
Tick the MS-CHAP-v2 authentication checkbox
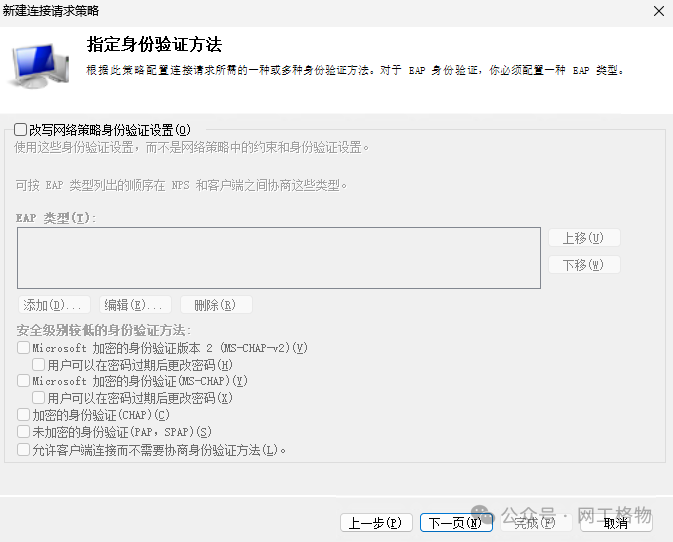coord(23,347)
